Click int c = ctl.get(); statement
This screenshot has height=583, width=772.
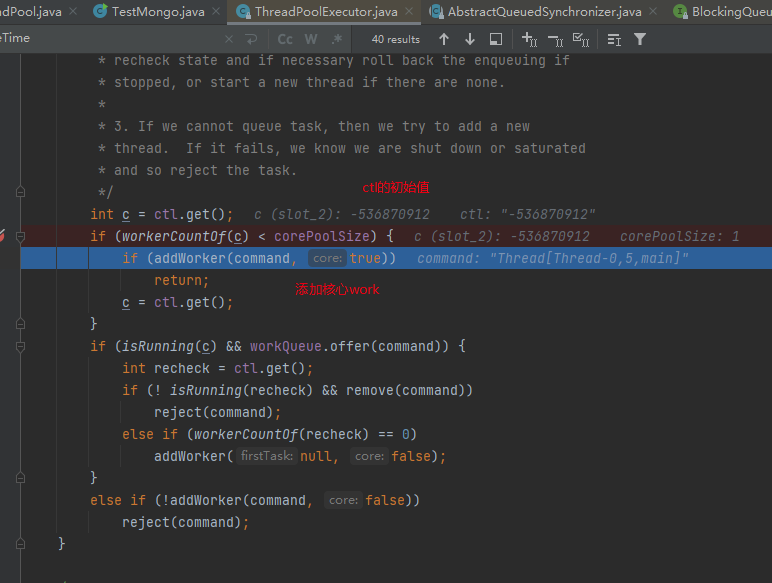click(161, 214)
